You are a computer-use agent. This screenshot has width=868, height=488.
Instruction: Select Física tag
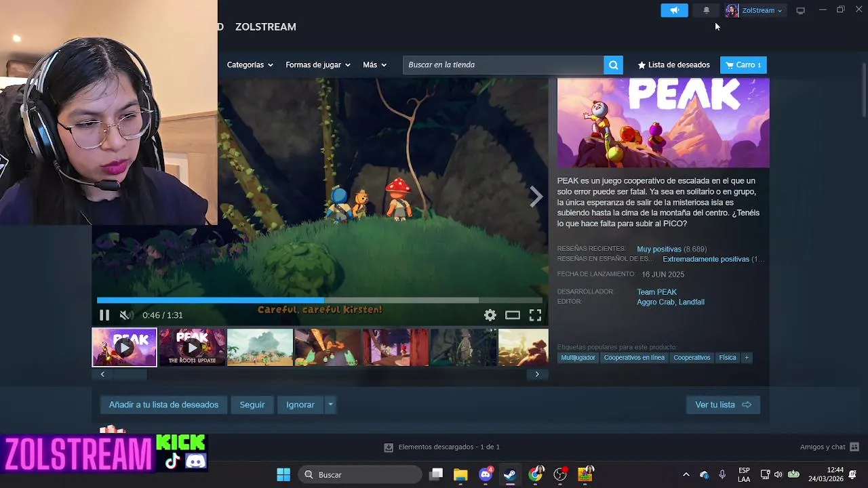[728, 357]
